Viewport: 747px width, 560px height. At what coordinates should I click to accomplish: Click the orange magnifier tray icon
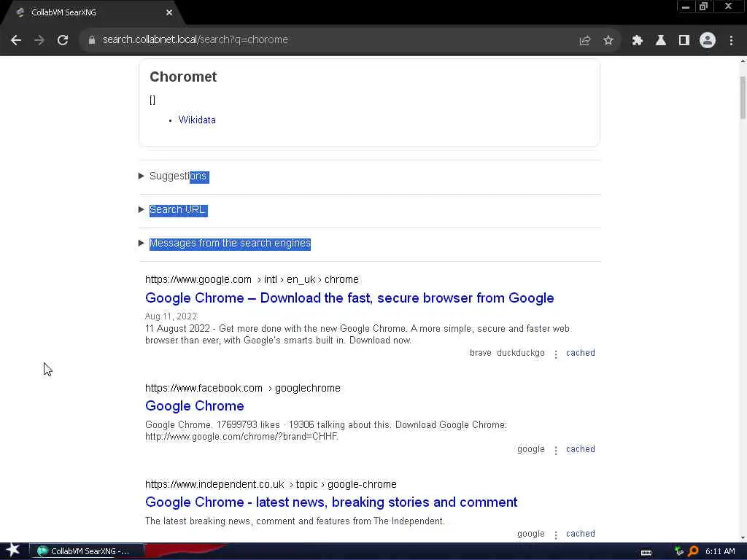coord(693,551)
